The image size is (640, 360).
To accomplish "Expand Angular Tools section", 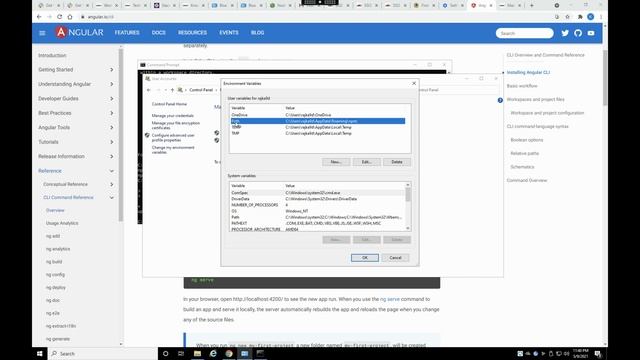I will 111,127.
